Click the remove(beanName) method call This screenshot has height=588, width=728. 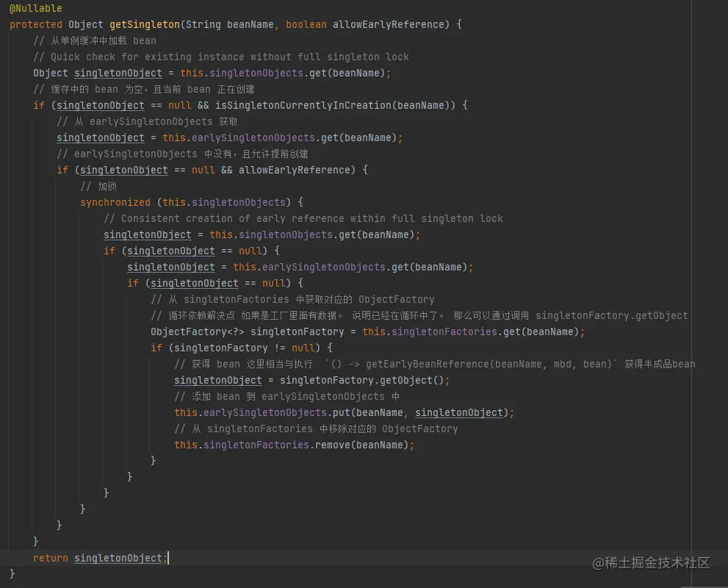(x=361, y=445)
